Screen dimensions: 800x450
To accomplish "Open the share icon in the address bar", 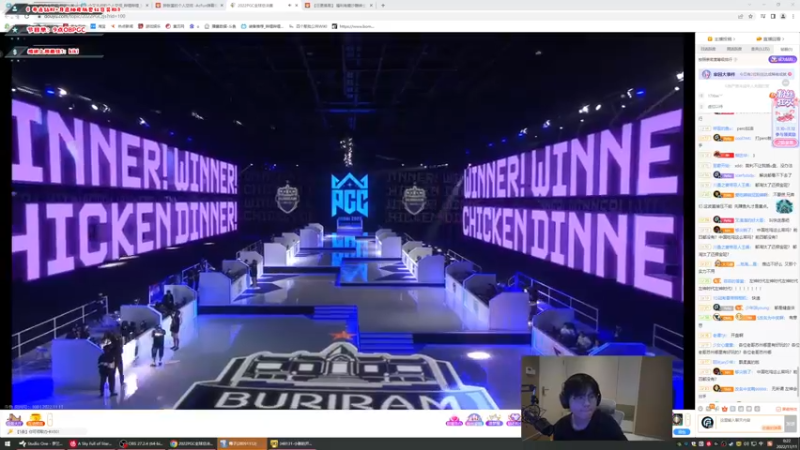I will click(x=740, y=16).
